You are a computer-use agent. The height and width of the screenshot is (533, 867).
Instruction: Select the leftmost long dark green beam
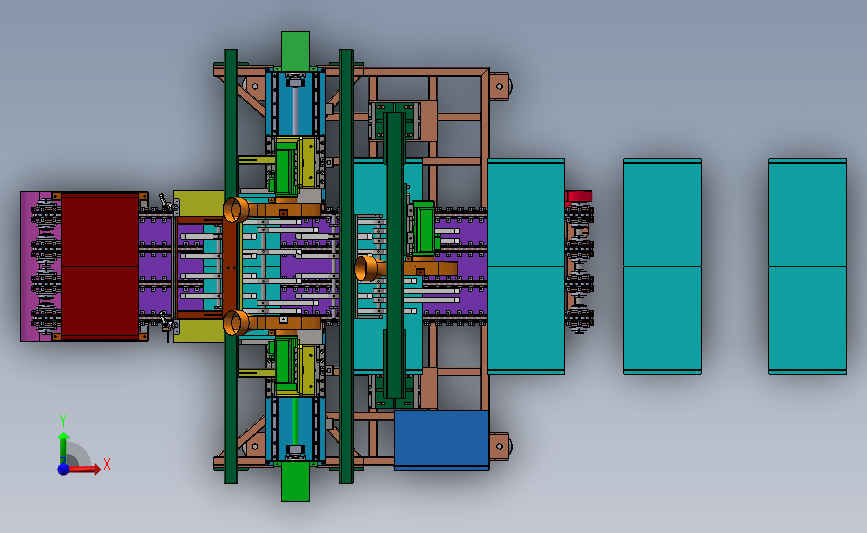click(231, 266)
